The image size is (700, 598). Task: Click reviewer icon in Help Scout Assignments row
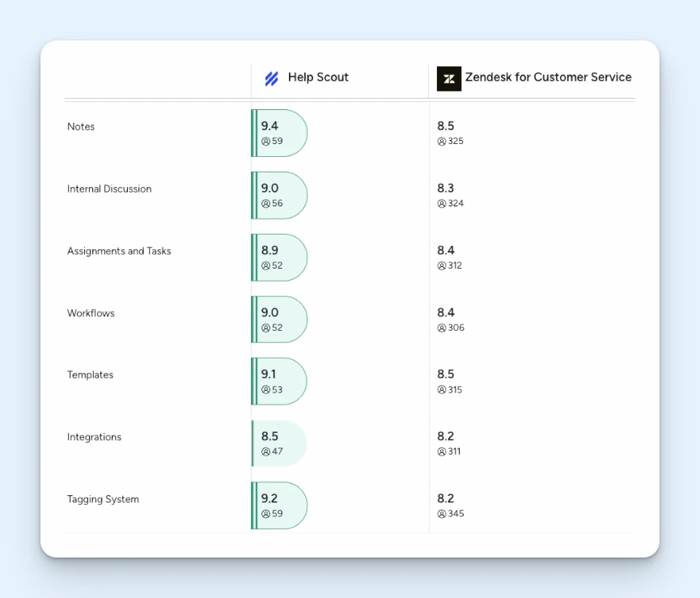click(265, 266)
